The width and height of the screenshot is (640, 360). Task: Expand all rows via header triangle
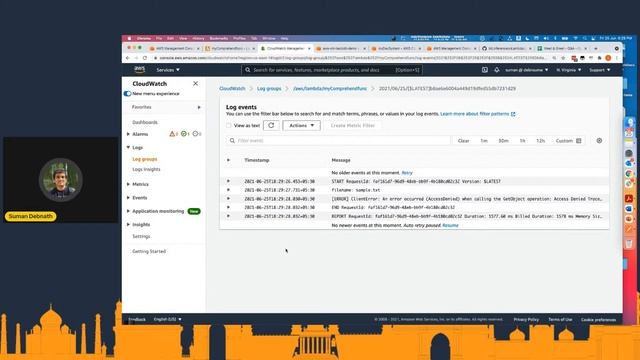coord(228,160)
